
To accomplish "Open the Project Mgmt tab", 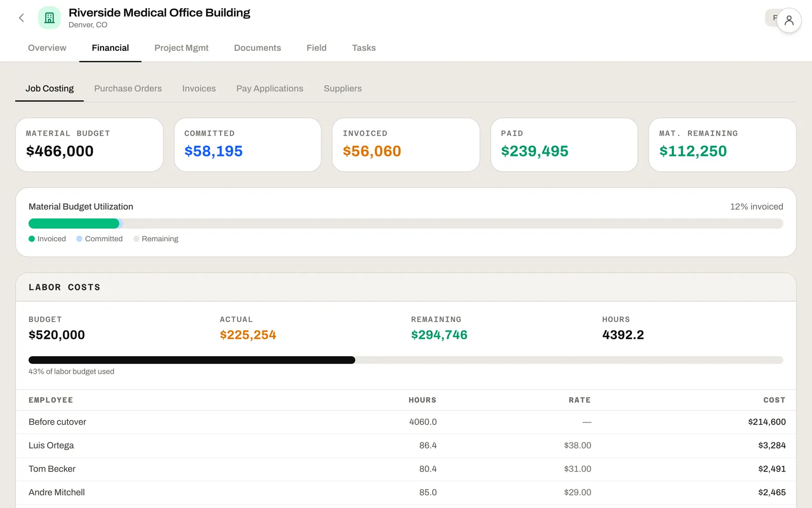I will pyautogui.click(x=181, y=48).
